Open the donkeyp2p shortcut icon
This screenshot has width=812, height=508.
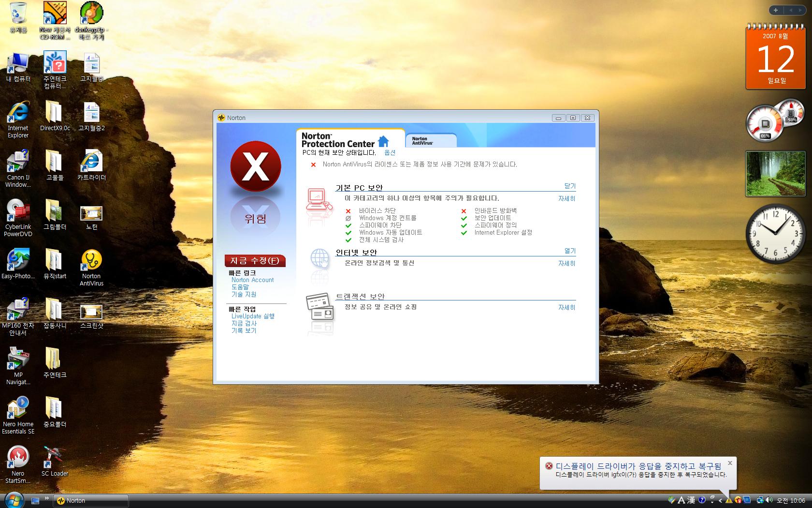(91, 21)
